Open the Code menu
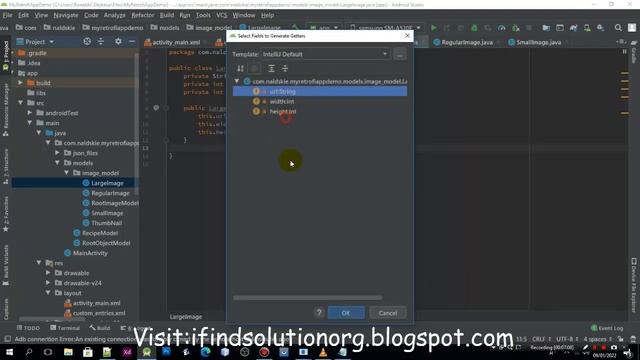Viewport: 640px width, 360px height. click(x=91, y=15)
